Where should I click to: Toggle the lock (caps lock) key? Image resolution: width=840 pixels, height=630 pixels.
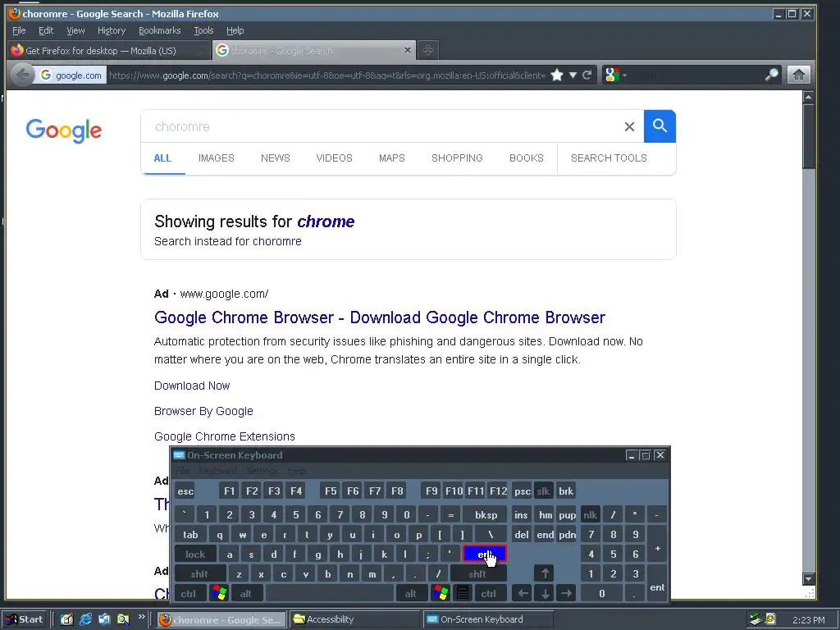(195, 554)
